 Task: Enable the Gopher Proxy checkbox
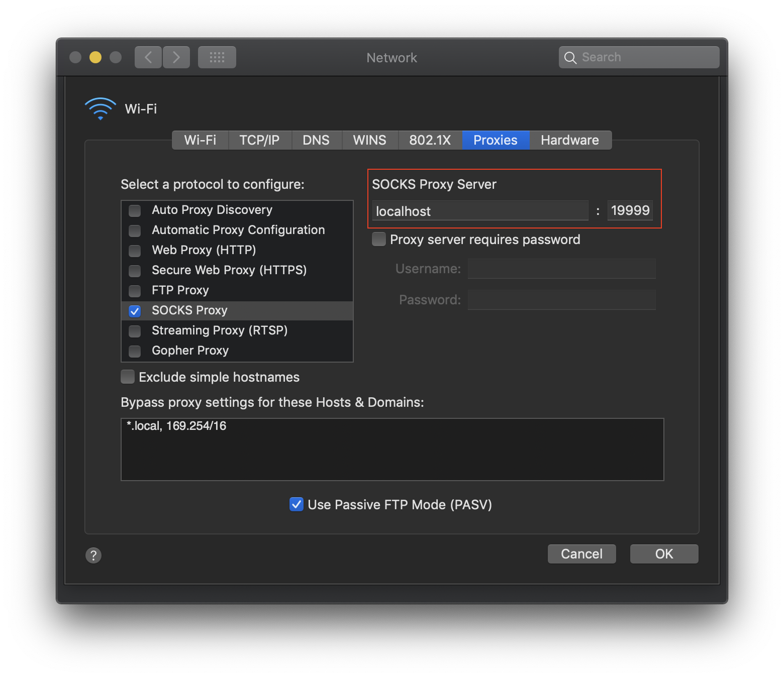coord(135,351)
